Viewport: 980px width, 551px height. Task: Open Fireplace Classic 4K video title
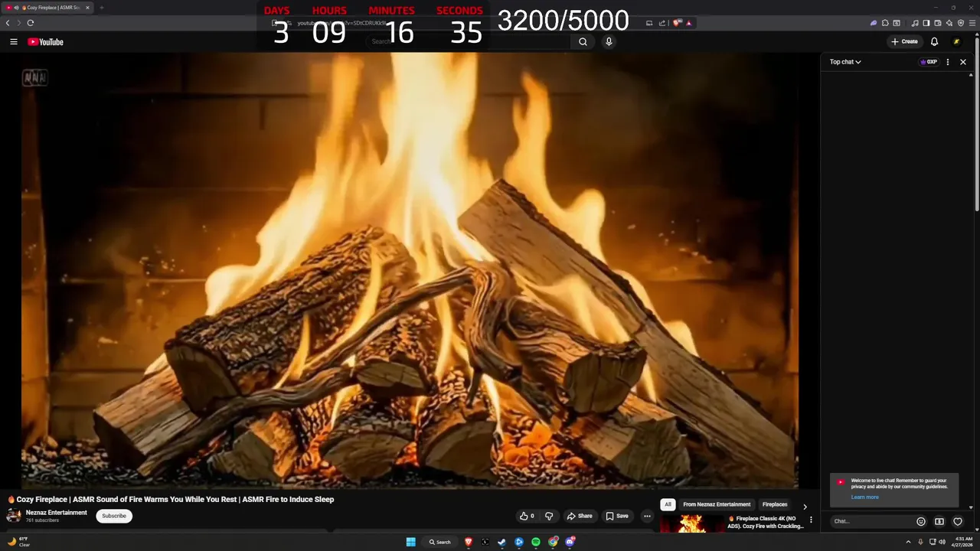766,523
